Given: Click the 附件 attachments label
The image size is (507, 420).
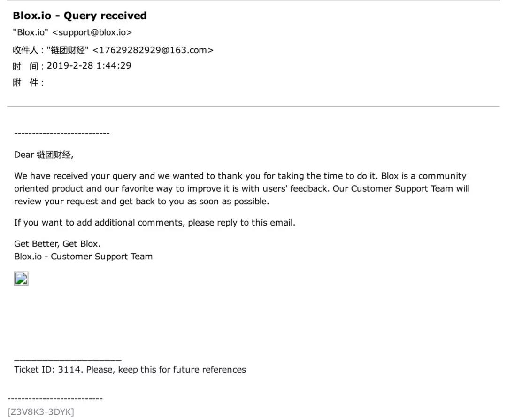Looking at the screenshot, I should [25, 83].
